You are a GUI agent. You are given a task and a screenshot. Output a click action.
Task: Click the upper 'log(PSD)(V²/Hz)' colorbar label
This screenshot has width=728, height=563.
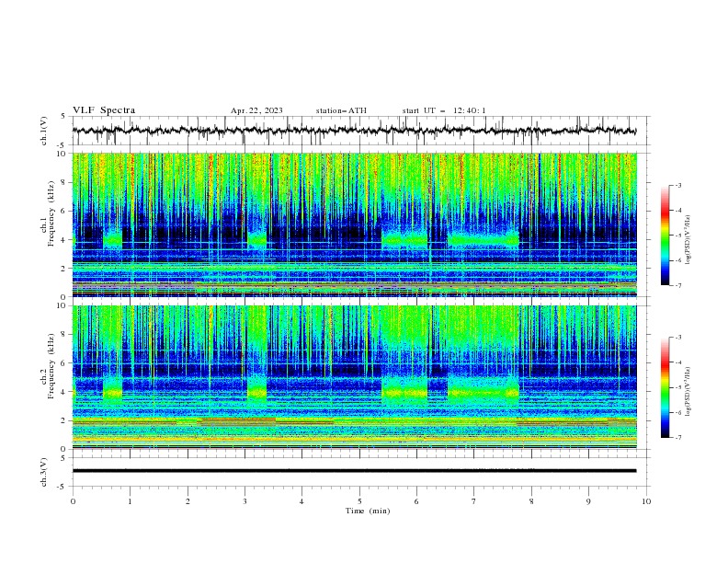click(x=688, y=240)
